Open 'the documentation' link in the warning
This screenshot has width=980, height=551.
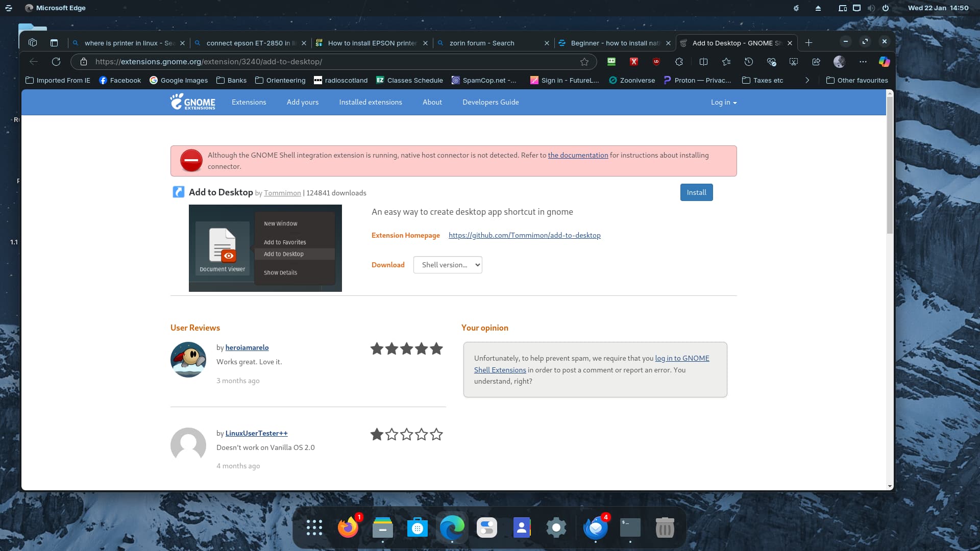coord(578,155)
